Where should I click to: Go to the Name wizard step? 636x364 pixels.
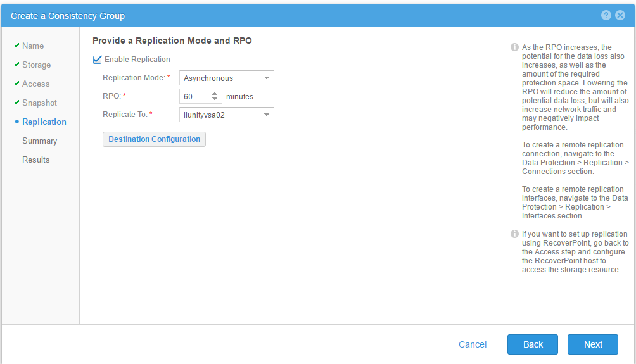33,46
